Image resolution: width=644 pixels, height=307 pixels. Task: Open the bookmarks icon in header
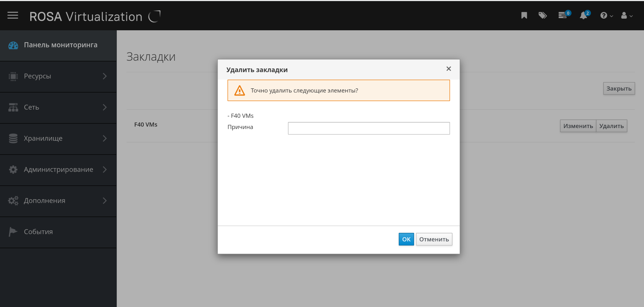coord(524,15)
